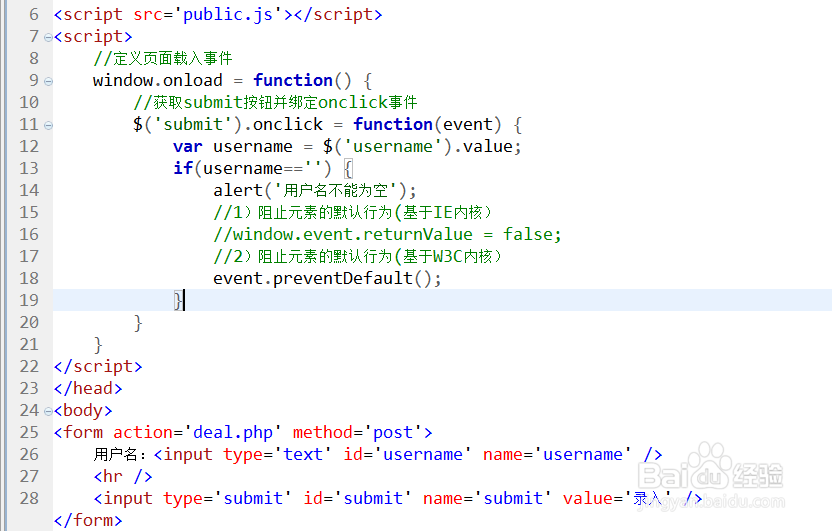The width and height of the screenshot is (832, 531).
Task: Click the opening <script> tag on line 7
Action: pyautogui.click(x=93, y=37)
